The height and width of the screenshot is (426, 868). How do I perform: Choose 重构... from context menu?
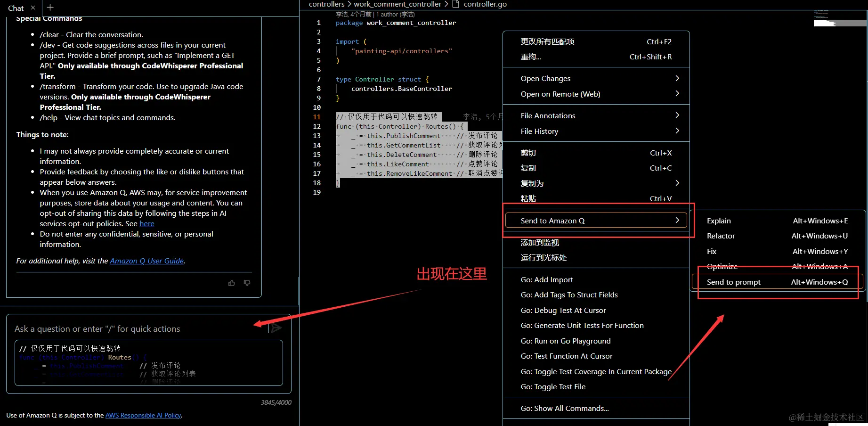pos(596,57)
